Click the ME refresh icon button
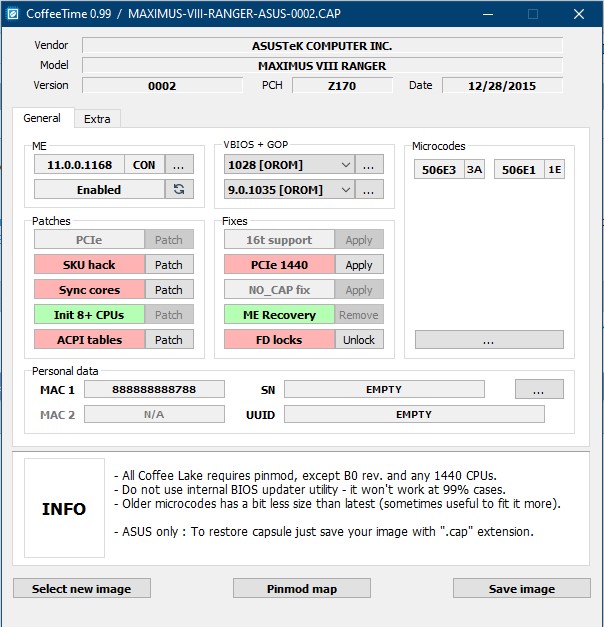The height and width of the screenshot is (627, 604). pyautogui.click(x=179, y=189)
